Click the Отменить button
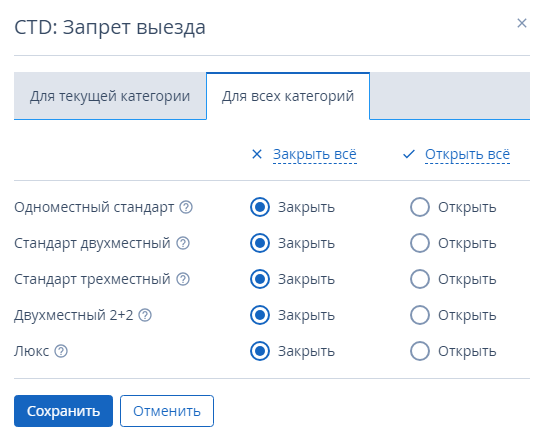The width and height of the screenshot is (545, 439). [x=167, y=411]
